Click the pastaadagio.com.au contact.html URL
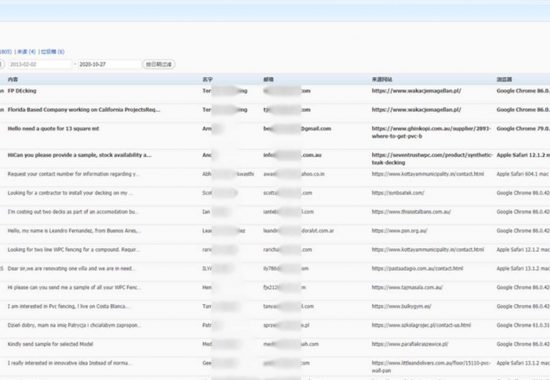Image resolution: width=550 pixels, height=380 pixels. tap(417, 269)
